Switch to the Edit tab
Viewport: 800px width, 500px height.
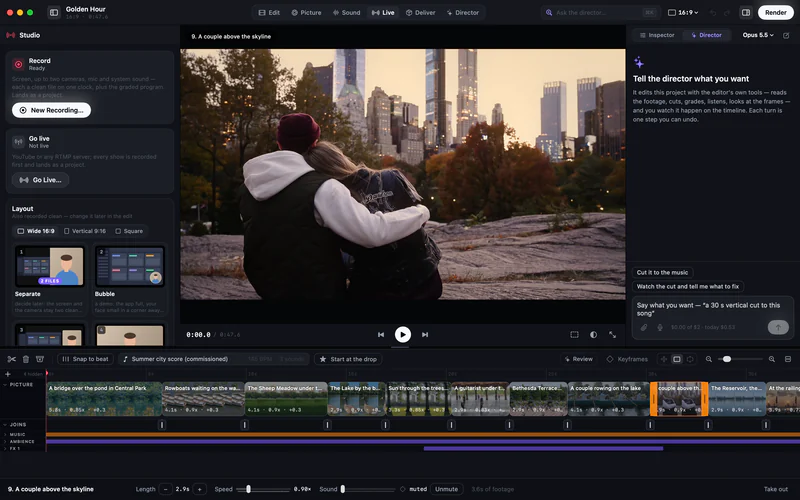[269, 12]
